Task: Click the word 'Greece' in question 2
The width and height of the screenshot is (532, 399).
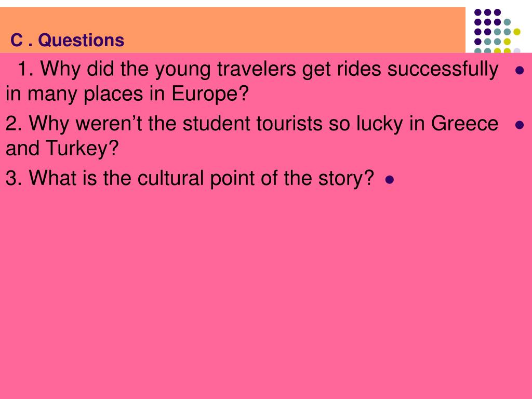Action: [464, 124]
